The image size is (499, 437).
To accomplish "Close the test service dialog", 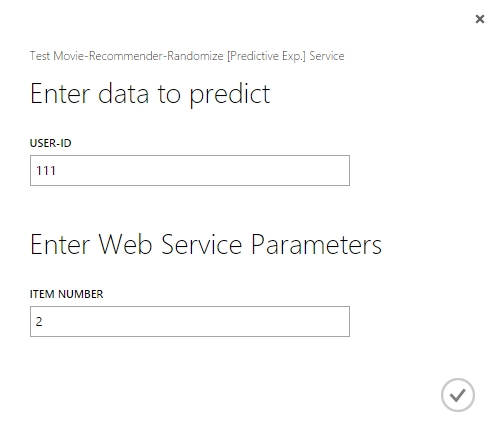I will pyautogui.click(x=480, y=19).
